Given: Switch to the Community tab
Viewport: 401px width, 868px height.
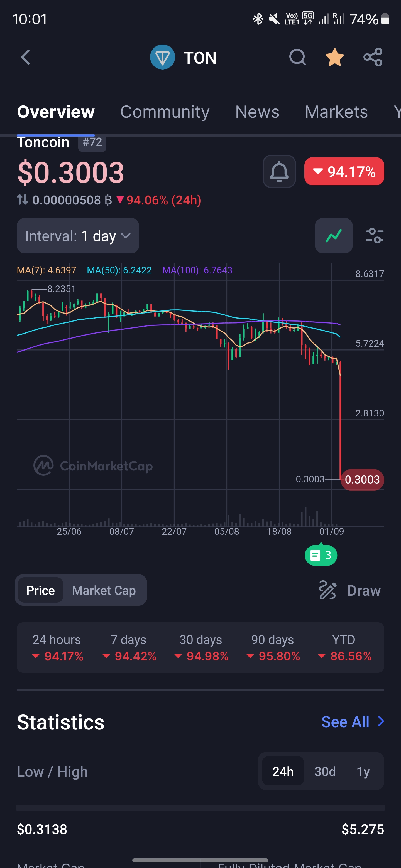Looking at the screenshot, I should coord(165,112).
